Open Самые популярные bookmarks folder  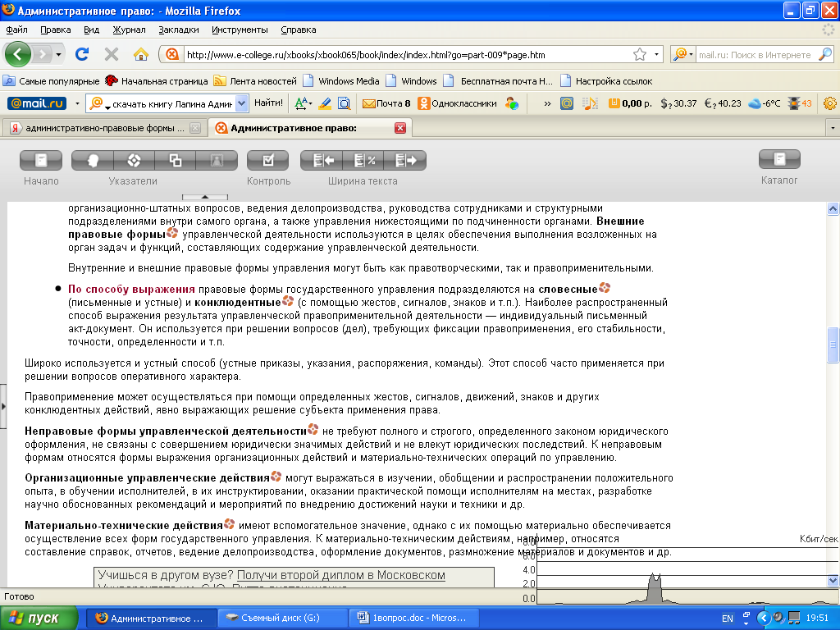pyautogui.click(x=52, y=81)
